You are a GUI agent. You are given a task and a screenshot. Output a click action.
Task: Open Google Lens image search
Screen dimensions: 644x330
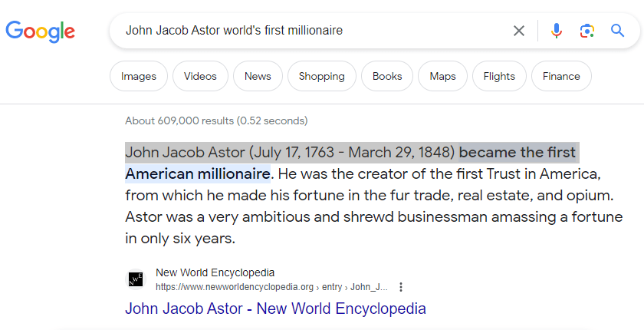(587, 31)
